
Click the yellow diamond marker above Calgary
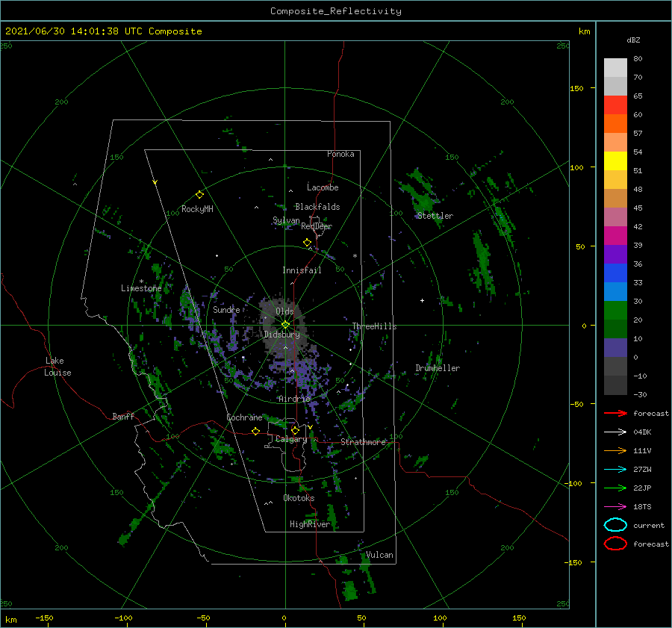point(295,430)
